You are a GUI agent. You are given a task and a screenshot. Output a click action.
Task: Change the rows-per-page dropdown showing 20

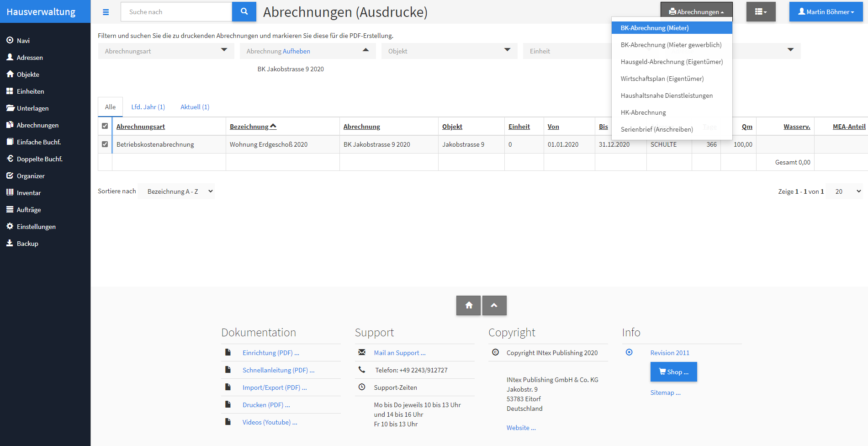click(845, 191)
